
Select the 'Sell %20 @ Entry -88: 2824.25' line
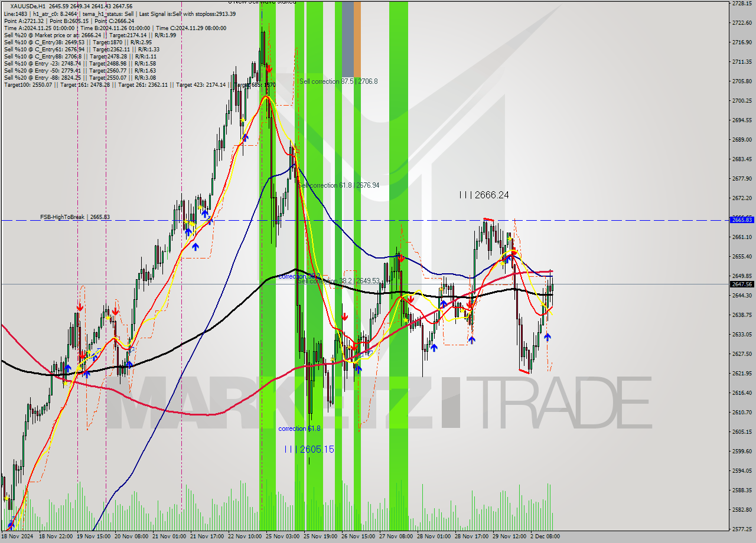80,77
